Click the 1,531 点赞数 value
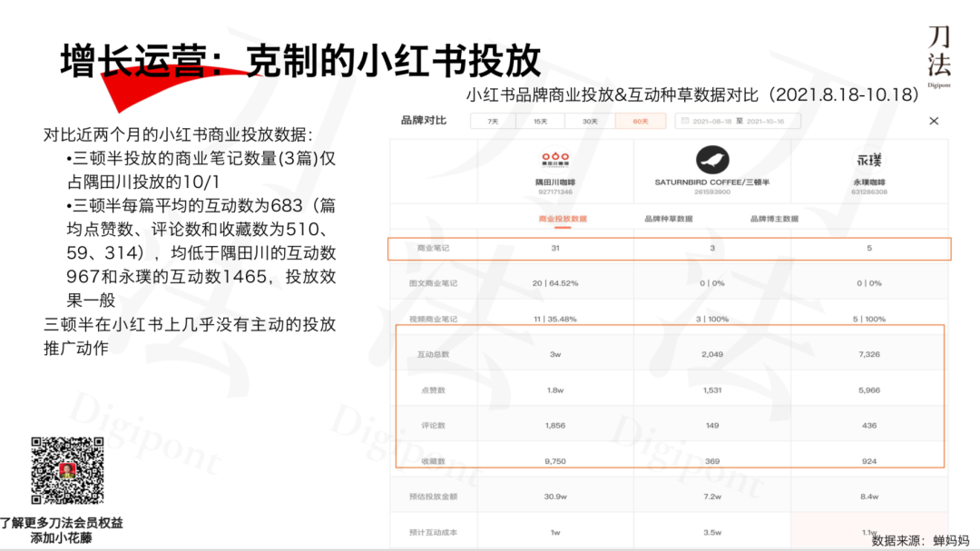This screenshot has width=980, height=551. (712, 390)
